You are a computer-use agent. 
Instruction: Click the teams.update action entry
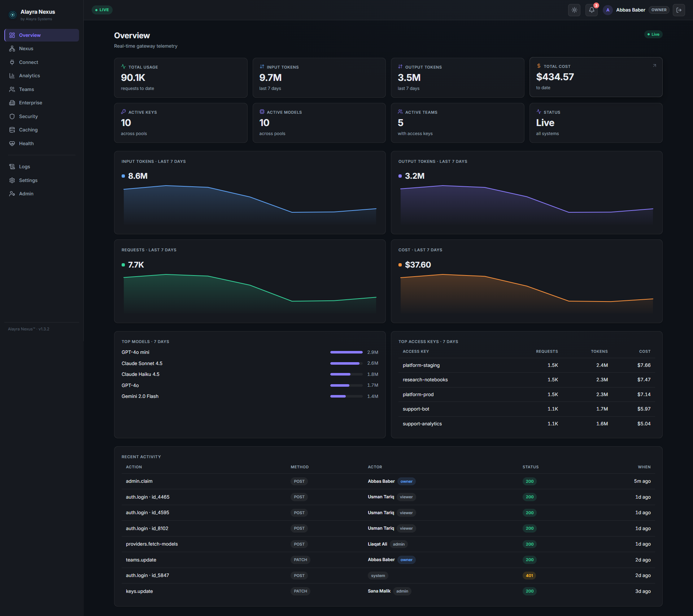click(141, 560)
